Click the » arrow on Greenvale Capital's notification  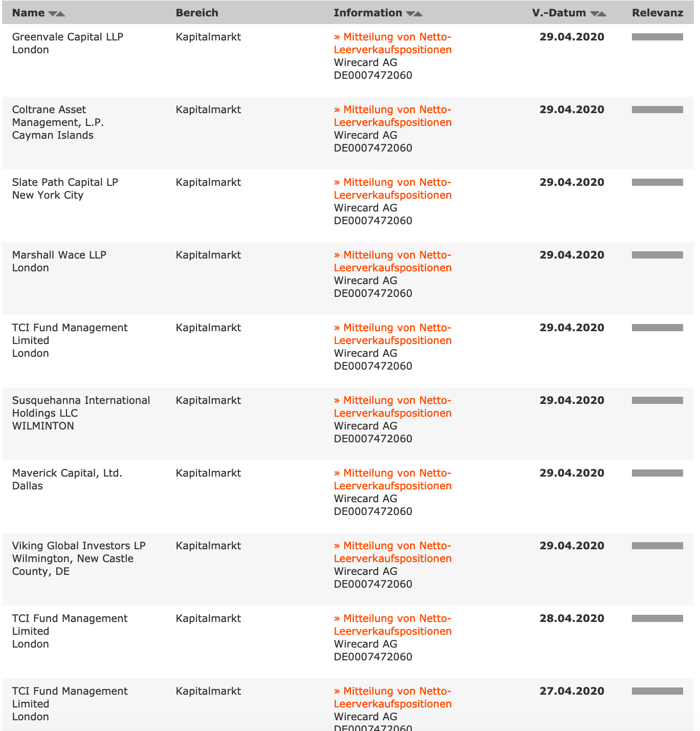[338, 37]
